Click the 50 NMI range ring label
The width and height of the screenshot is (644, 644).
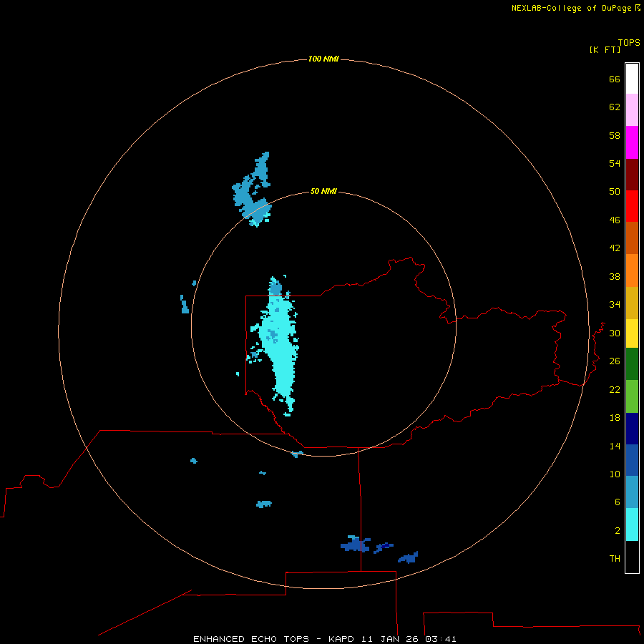(323, 191)
